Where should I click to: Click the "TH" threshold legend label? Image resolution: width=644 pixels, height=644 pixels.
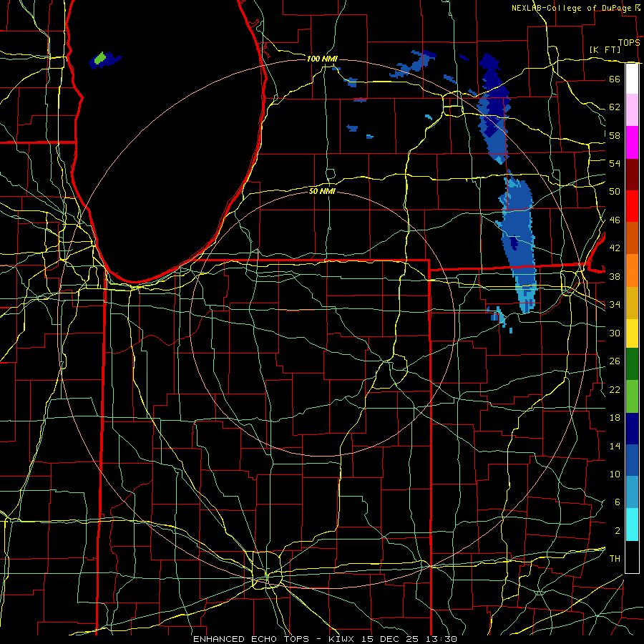(x=615, y=559)
